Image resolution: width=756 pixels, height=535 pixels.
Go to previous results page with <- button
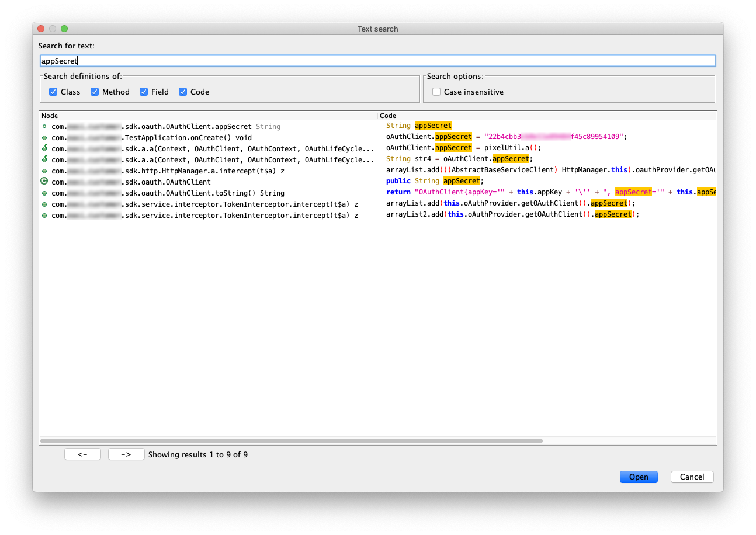(82, 454)
